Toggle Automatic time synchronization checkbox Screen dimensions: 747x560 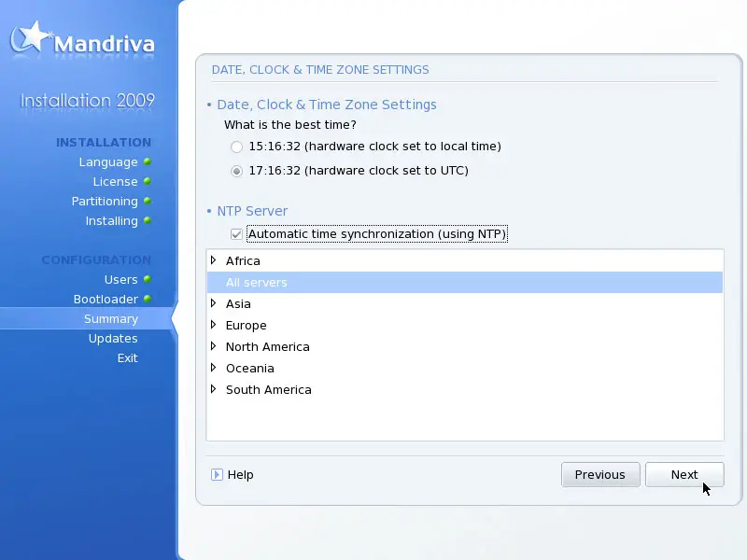(x=236, y=234)
